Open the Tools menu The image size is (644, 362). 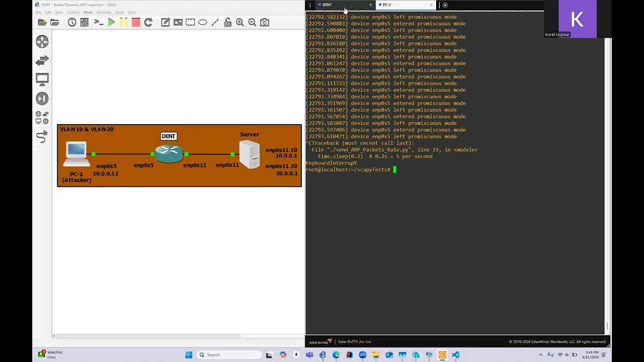point(119,12)
